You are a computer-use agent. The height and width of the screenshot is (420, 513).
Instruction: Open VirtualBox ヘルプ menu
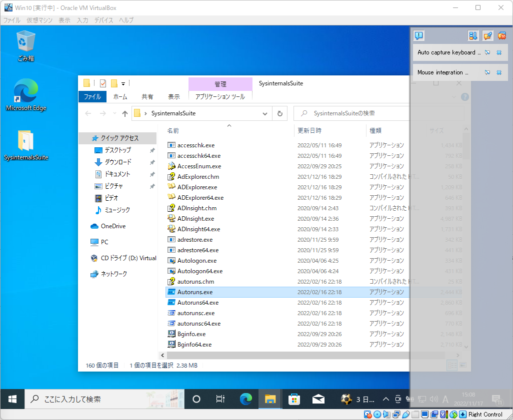point(126,20)
